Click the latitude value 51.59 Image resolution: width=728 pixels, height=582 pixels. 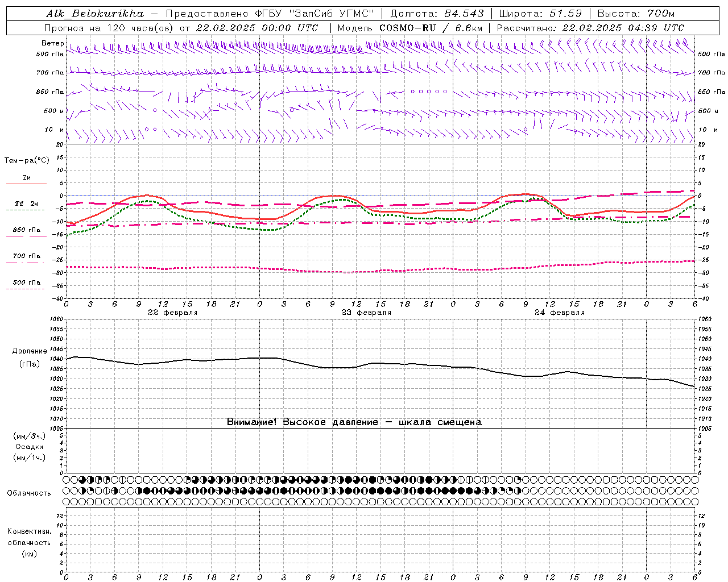click(x=566, y=14)
